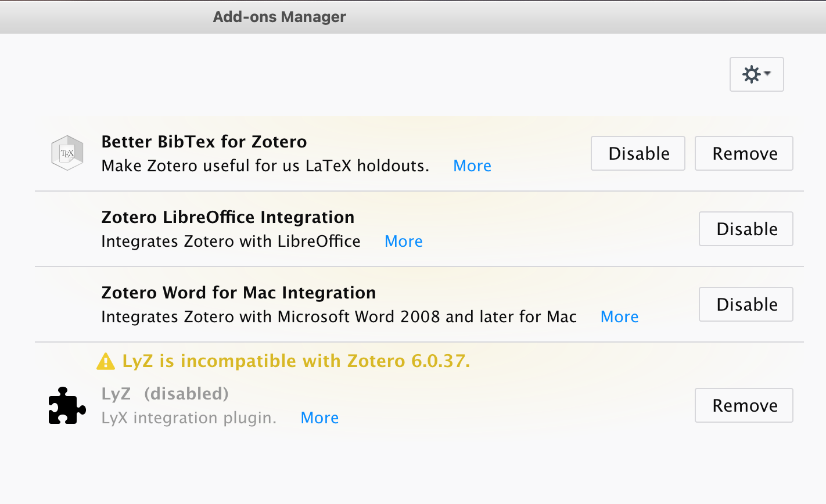Select the Zotero LibreOffice Integration entry title

[228, 217]
